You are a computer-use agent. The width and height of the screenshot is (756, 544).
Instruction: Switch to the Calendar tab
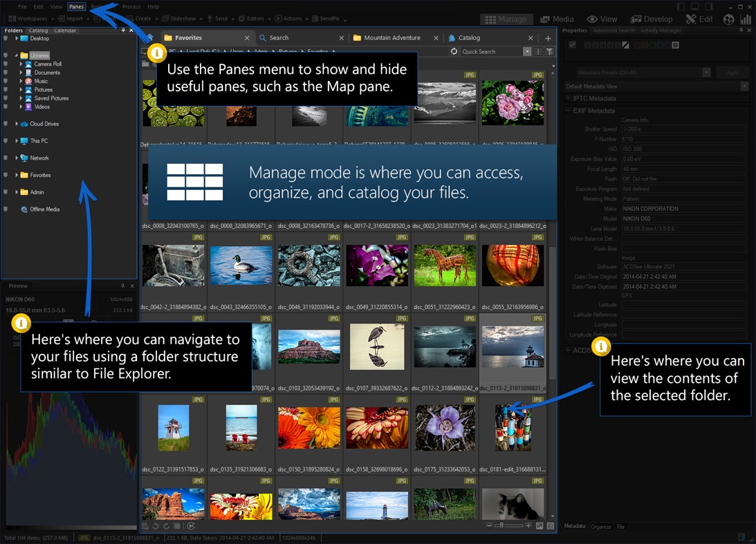coord(64,30)
